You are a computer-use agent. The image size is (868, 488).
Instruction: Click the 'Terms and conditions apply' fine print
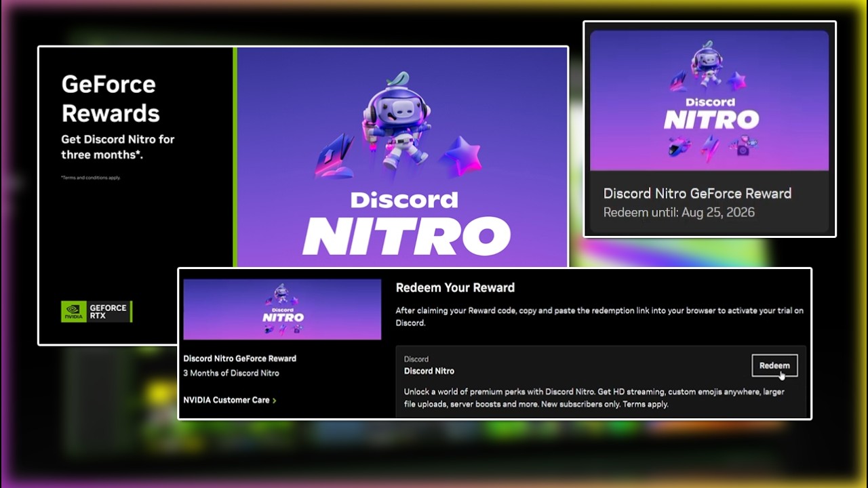coord(90,178)
